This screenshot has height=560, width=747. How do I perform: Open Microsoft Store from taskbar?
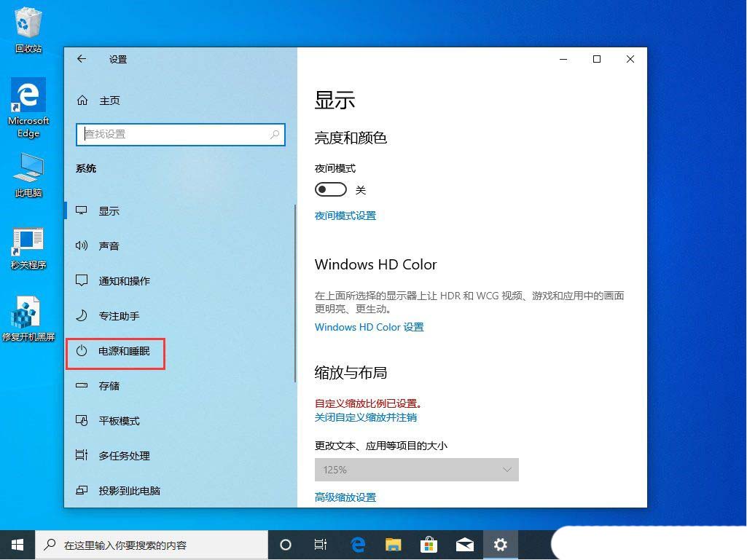[429, 545]
